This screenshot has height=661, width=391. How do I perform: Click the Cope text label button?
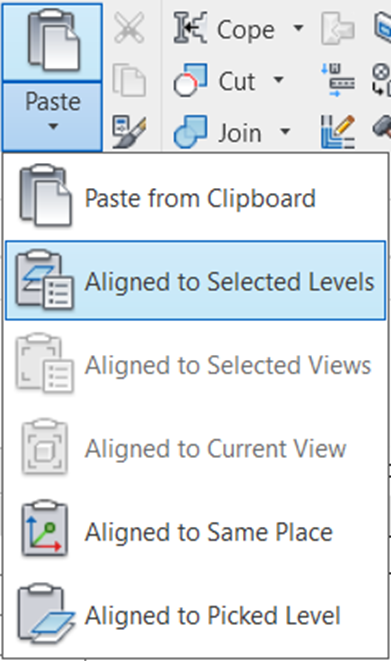point(246,30)
